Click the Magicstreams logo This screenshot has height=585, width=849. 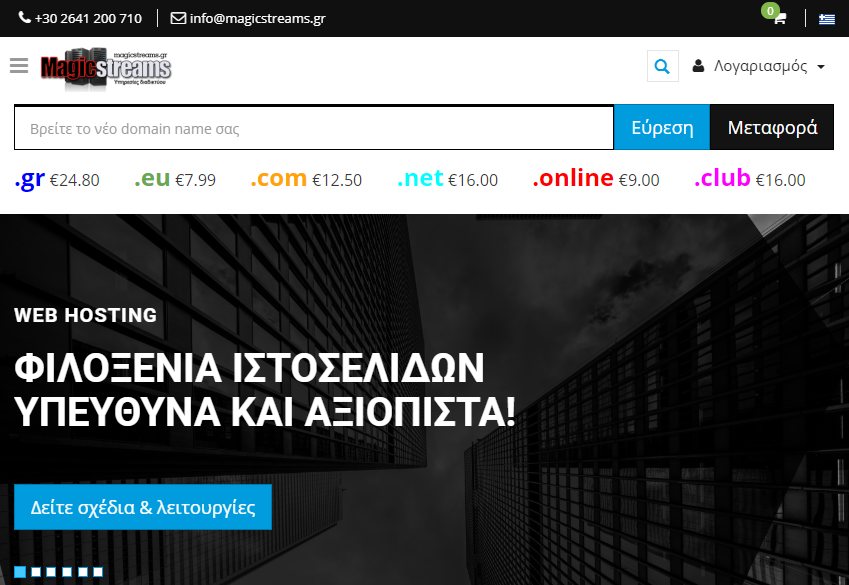106,69
